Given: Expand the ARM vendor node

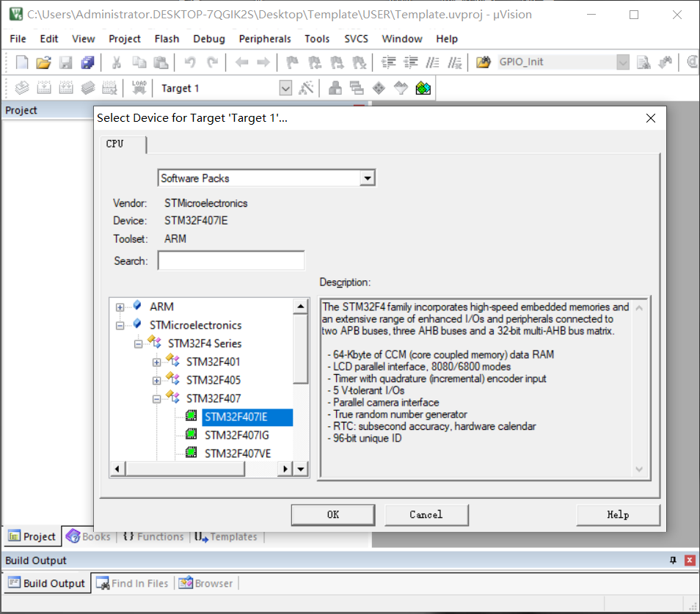Looking at the screenshot, I should tap(120, 307).
